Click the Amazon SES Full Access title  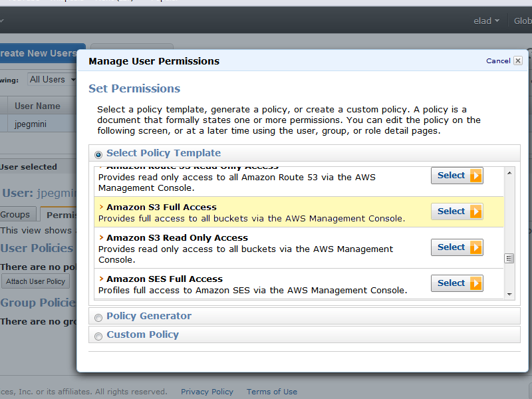tap(164, 279)
